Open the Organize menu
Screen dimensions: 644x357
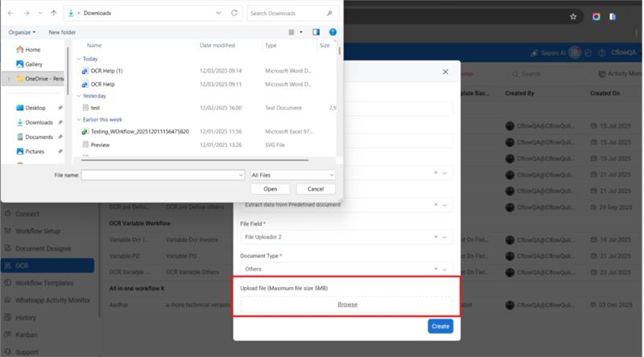click(x=22, y=32)
